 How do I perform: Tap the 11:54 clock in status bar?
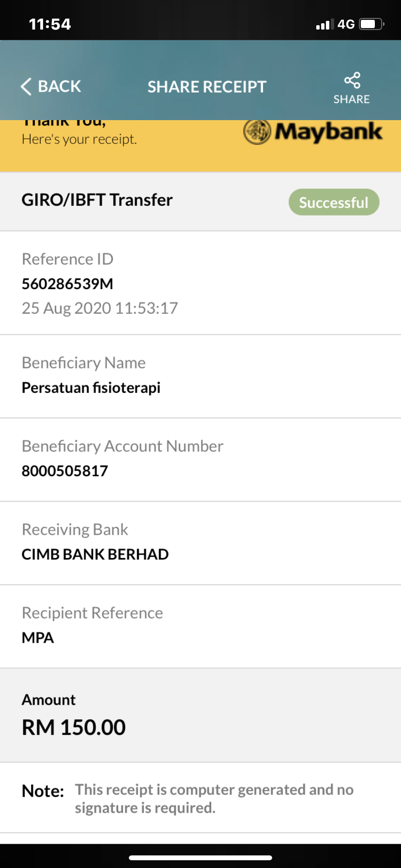50,24
